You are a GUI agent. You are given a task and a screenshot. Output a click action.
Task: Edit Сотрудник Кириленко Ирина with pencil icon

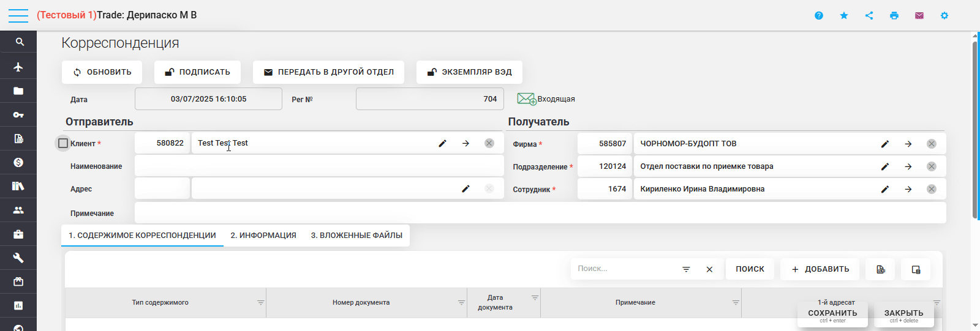[x=884, y=189]
